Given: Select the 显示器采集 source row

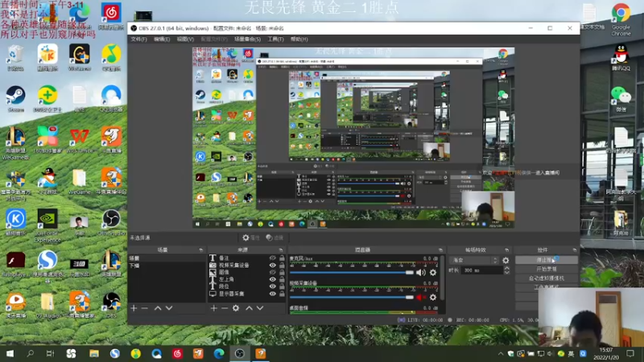Looking at the screenshot, I should click(x=246, y=294).
